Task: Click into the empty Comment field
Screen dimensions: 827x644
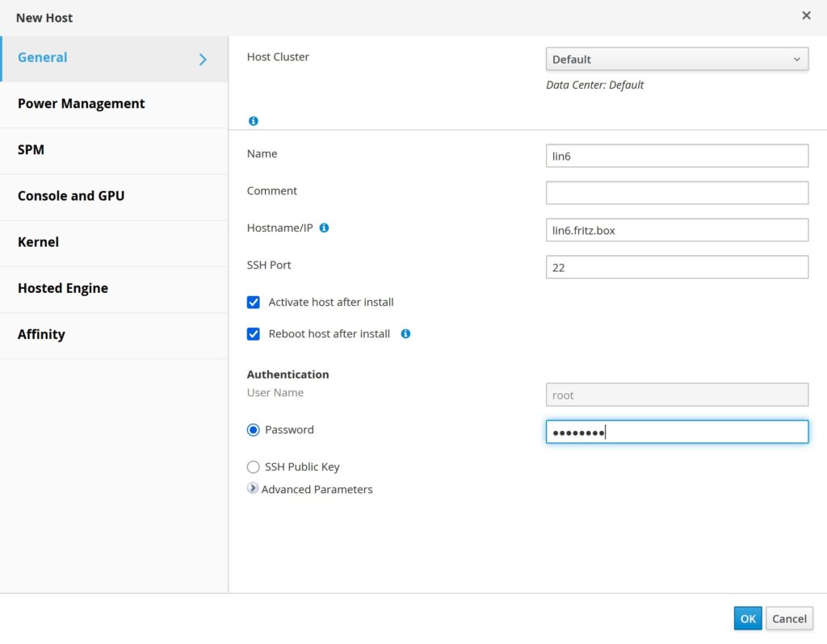Action: (x=677, y=193)
